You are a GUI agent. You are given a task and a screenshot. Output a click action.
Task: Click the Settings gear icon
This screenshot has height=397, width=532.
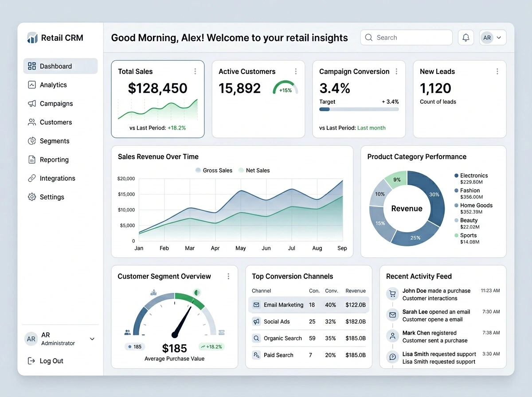click(x=32, y=197)
